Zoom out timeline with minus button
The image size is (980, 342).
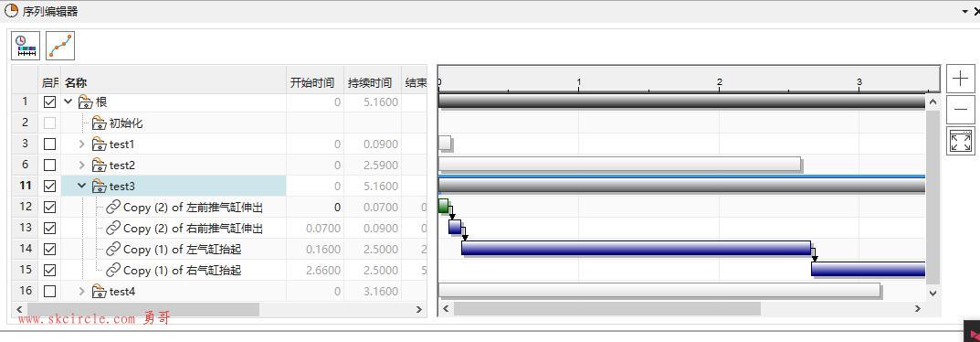click(961, 110)
